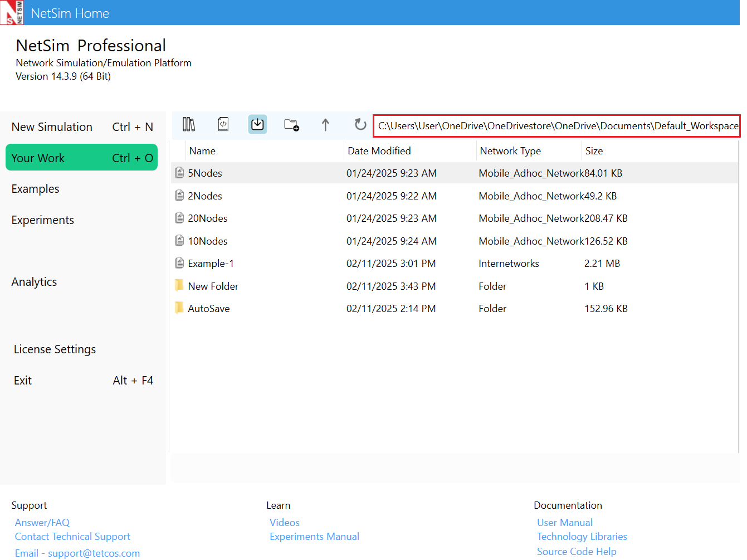The image size is (747, 560).
Task: Sort by Date Modified column header
Action: pyautogui.click(x=379, y=151)
